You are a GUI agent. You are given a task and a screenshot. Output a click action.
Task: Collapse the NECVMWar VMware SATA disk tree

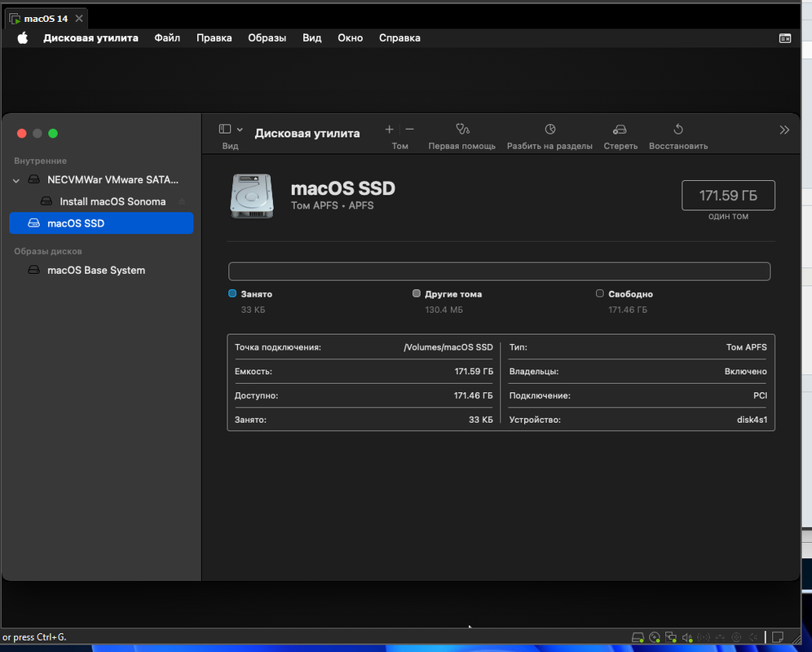point(16,180)
